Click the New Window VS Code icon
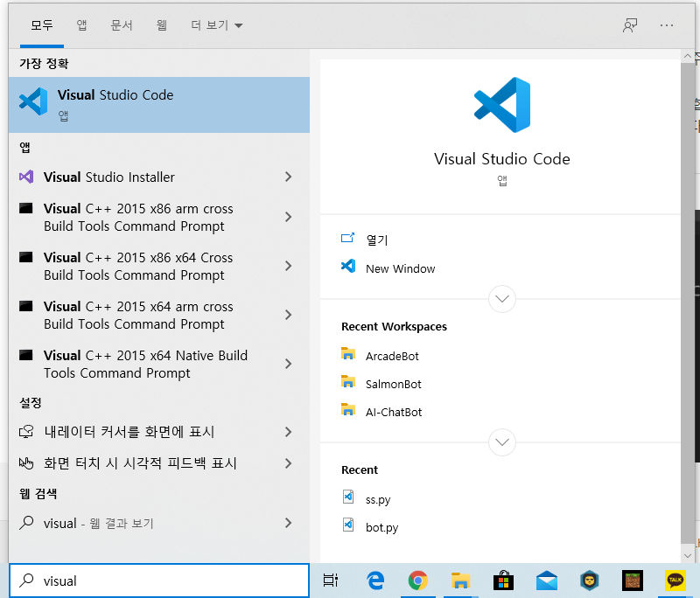 [347, 267]
